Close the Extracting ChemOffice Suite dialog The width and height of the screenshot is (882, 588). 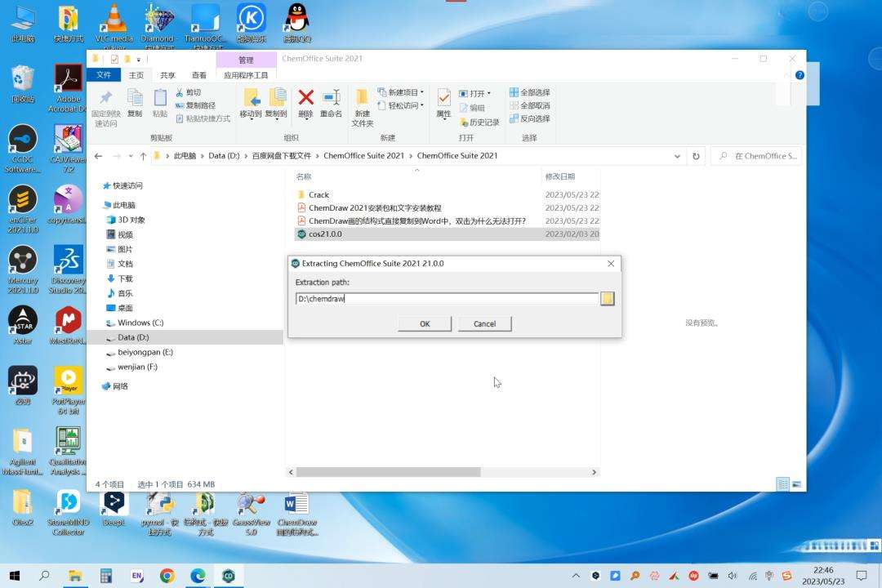click(x=611, y=263)
